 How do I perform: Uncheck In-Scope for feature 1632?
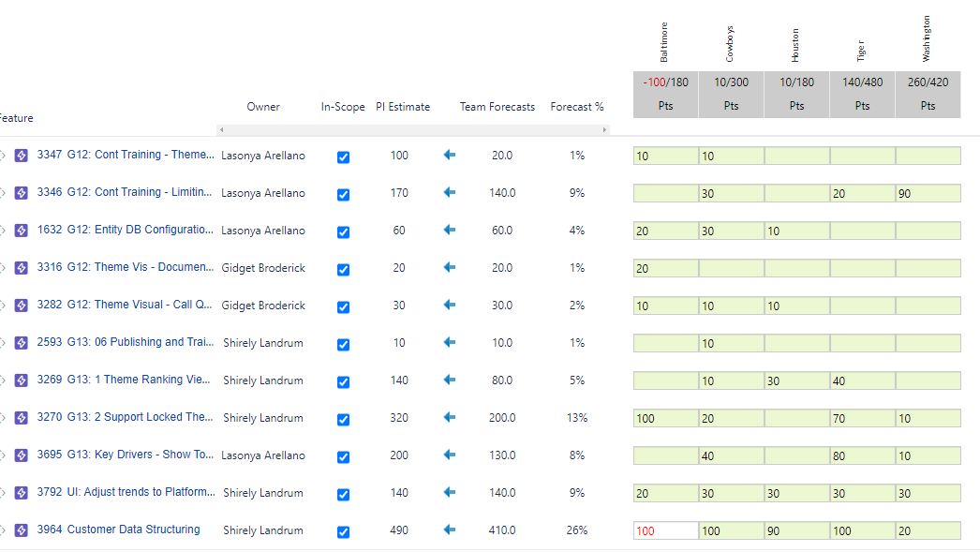343,231
